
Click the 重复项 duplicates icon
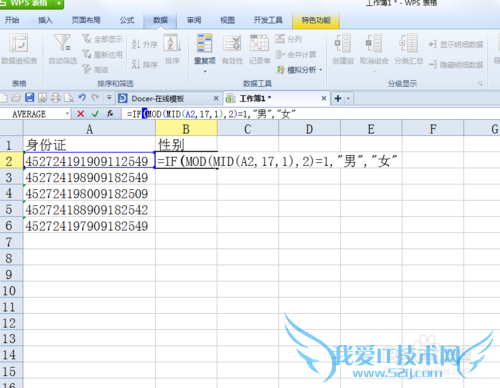(204, 43)
